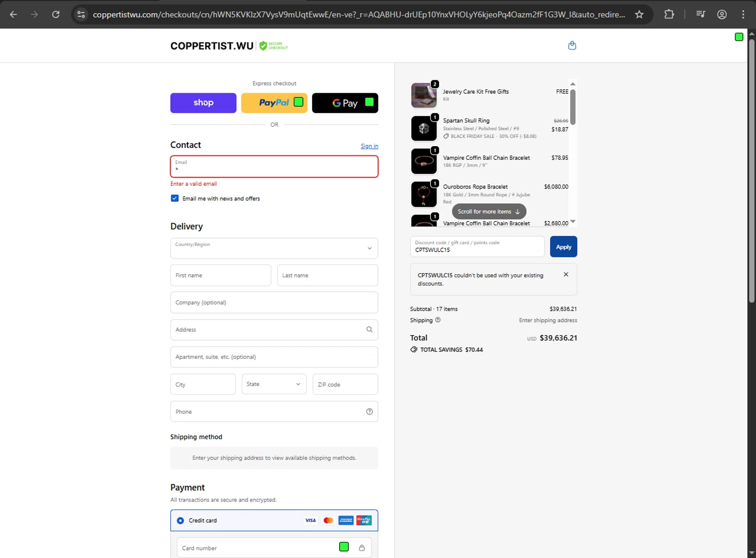Open the Chrome three-dot menu
The width and height of the screenshot is (756, 558).
pos(743,15)
